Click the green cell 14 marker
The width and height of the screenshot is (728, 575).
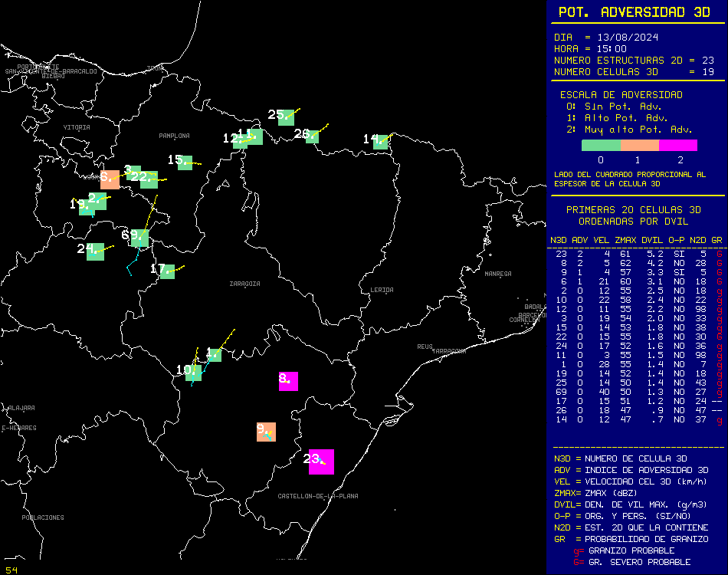(x=379, y=141)
